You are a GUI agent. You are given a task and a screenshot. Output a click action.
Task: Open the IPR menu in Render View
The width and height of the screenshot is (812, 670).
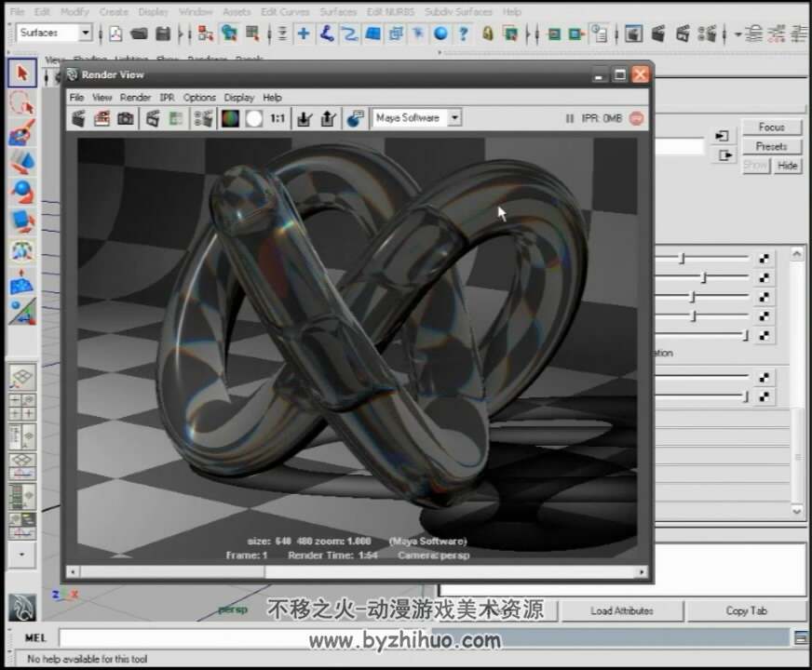tap(167, 98)
